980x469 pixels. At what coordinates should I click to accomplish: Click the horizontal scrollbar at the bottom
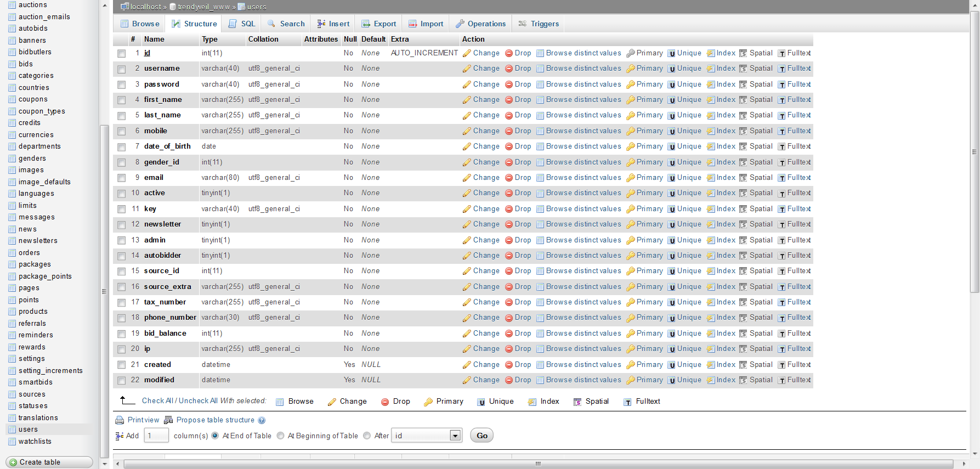tap(538, 464)
